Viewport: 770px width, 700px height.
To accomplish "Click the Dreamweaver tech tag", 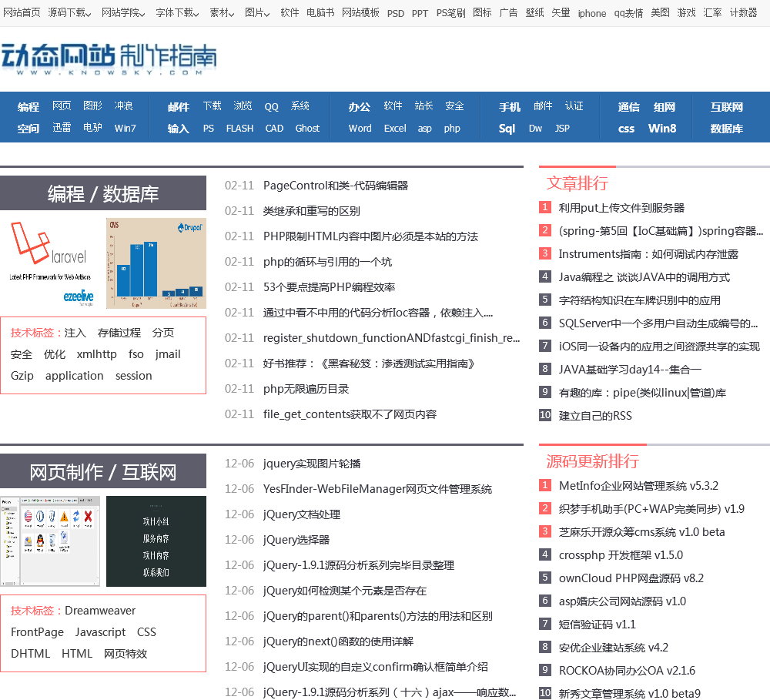I will [x=100, y=611].
